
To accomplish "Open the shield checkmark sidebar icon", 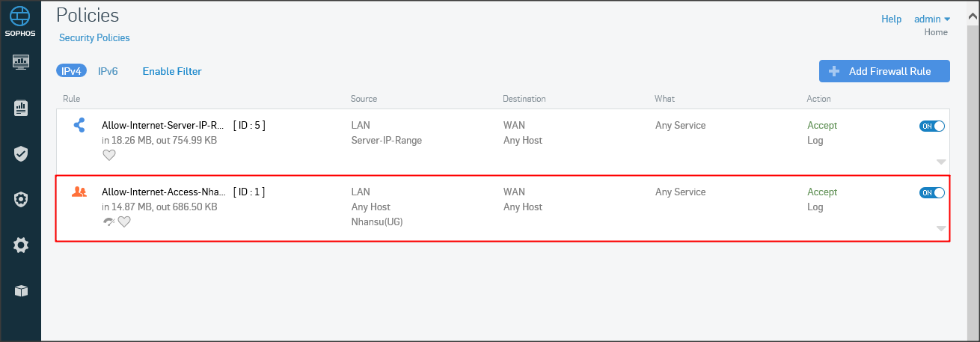I will click(x=21, y=154).
